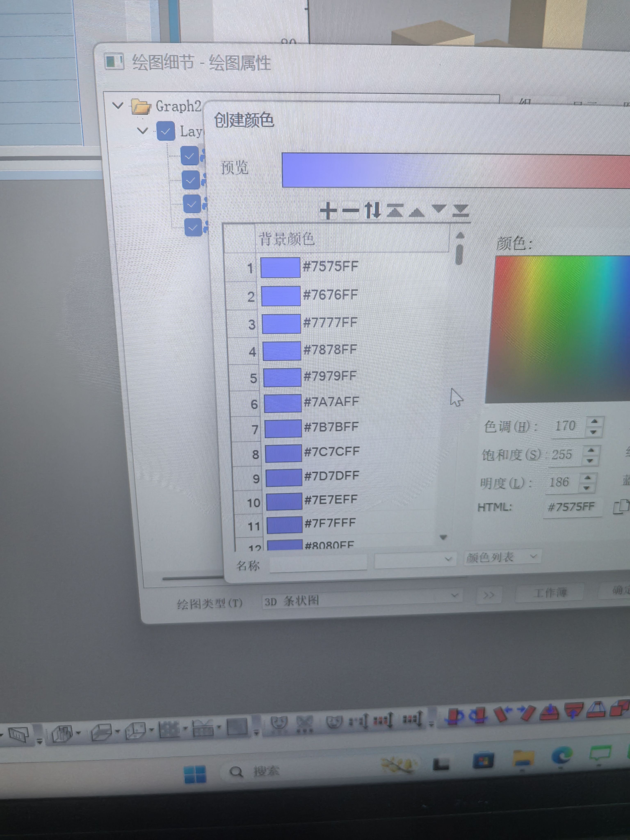The image size is (630, 840).
Task: Toggle the second plot checkbox under Layer
Action: point(191,180)
